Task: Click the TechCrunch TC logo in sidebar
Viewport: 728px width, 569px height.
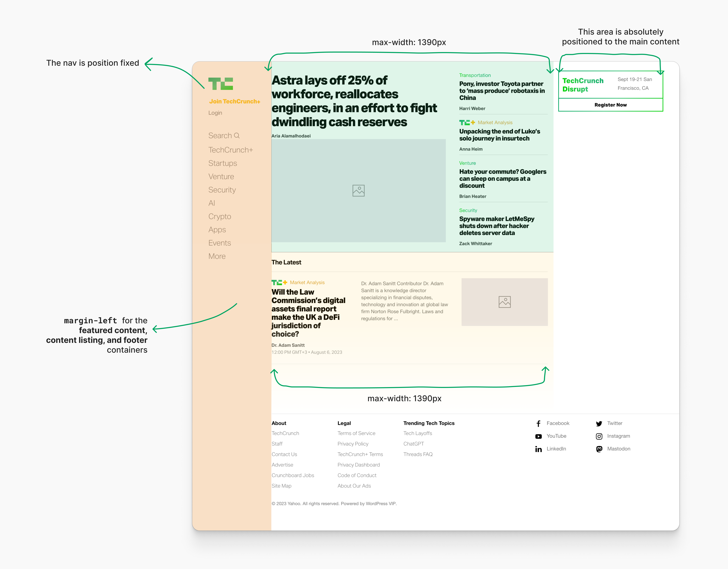Action: click(x=220, y=84)
